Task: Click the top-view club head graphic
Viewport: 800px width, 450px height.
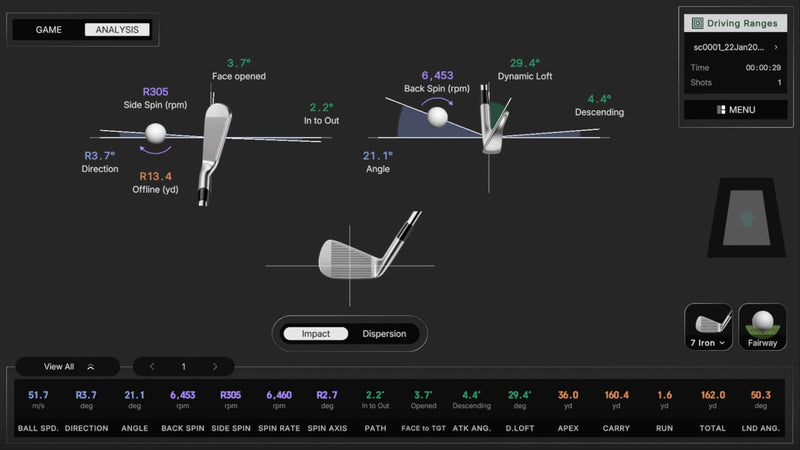Action: tap(213, 150)
